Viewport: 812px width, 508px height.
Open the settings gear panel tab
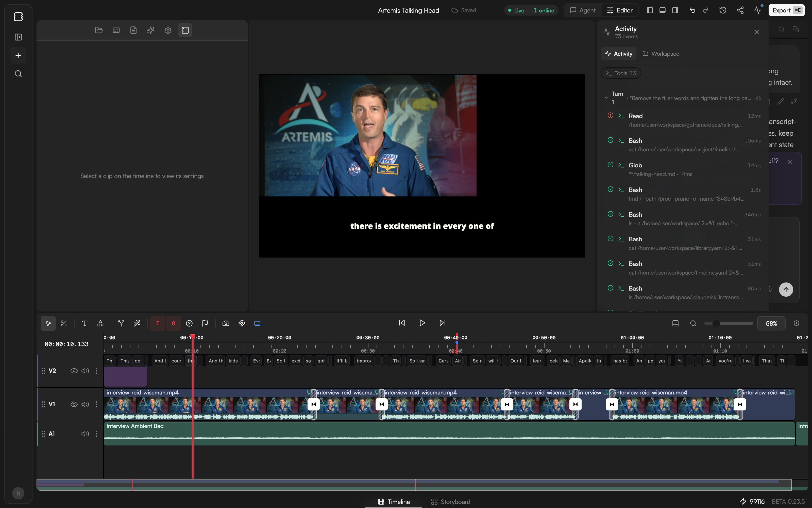168,30
